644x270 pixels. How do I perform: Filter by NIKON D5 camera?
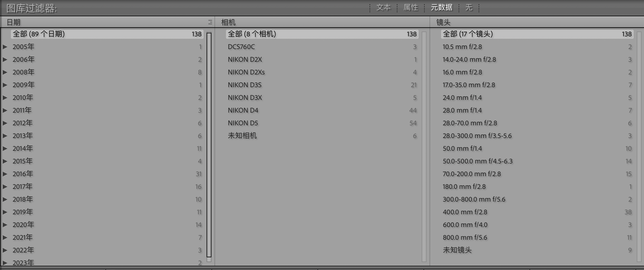[322, 123]
